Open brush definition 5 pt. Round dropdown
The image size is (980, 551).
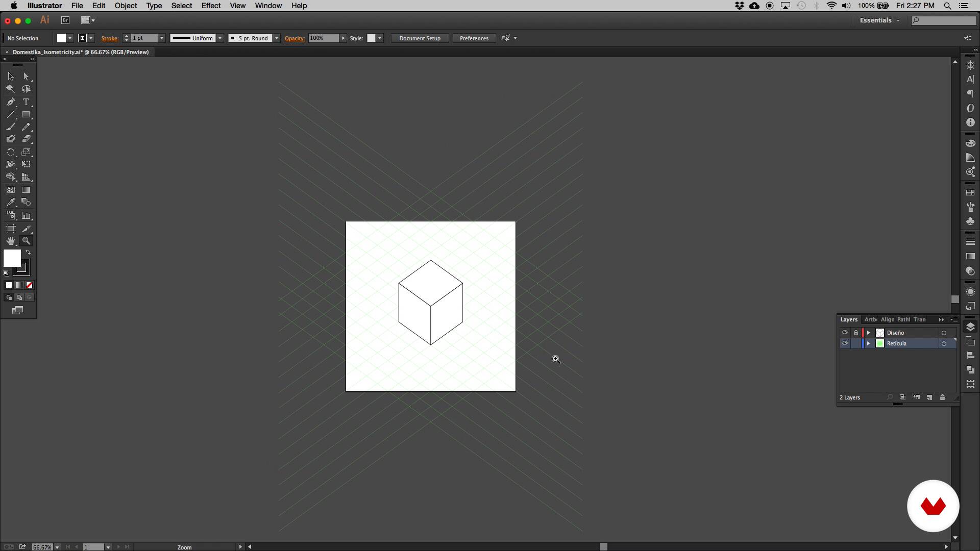tap(277, 38)
